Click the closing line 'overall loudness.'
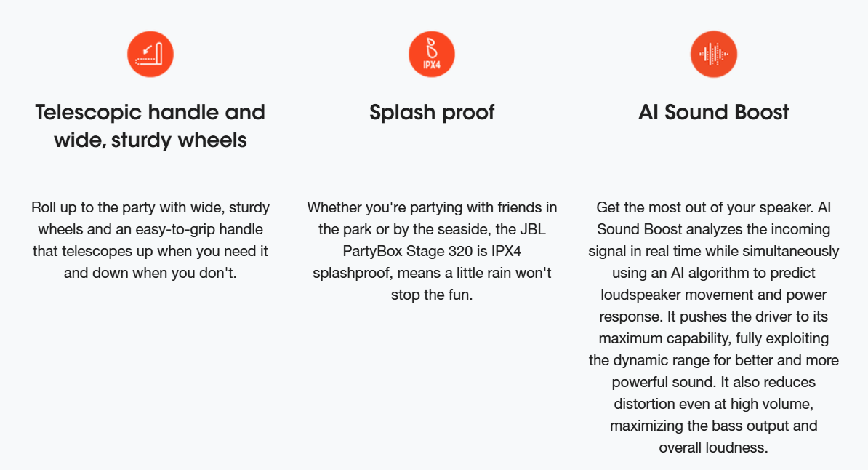 (714, 447)
